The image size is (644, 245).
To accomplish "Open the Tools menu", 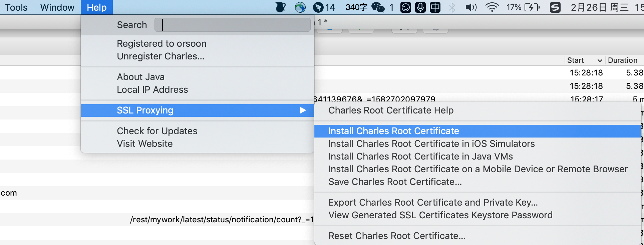I will 16,7.
